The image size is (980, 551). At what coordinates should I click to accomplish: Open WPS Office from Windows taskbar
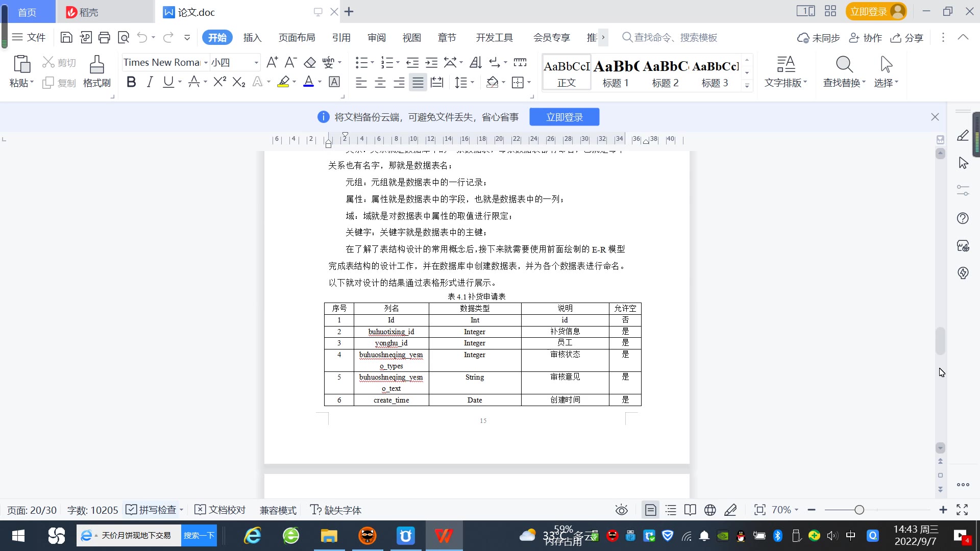pyautogui.click(x=444, y=536)
